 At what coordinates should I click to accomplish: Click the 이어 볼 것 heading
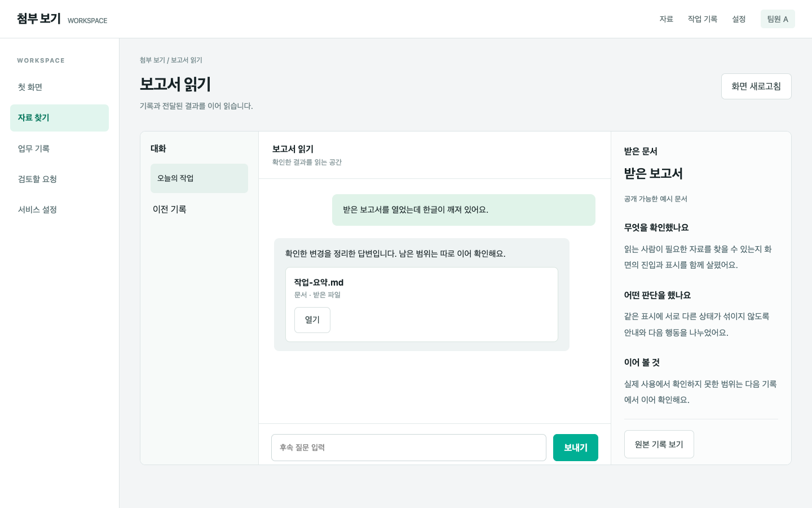tap(642, 362)
